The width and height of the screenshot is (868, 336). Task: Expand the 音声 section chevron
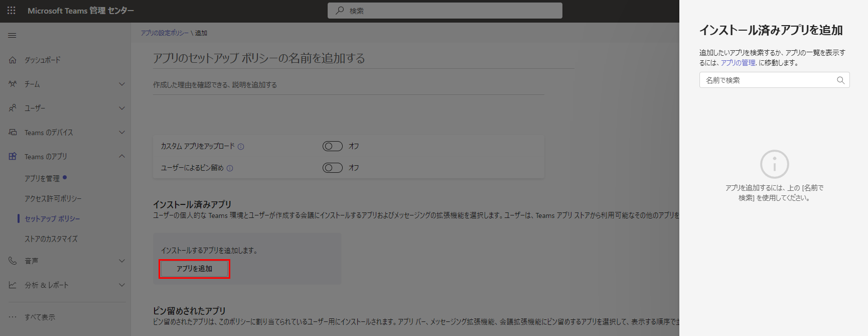tap(122, 261)
